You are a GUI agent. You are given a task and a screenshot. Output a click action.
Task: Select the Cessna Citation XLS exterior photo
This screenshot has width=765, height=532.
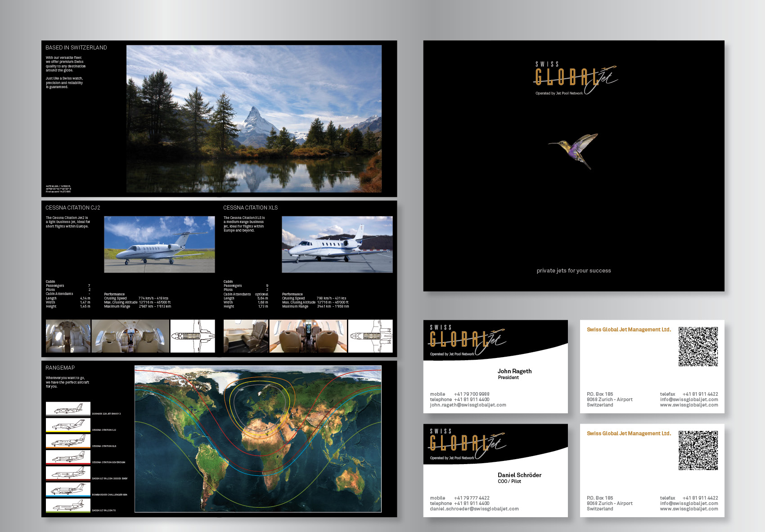337,244
